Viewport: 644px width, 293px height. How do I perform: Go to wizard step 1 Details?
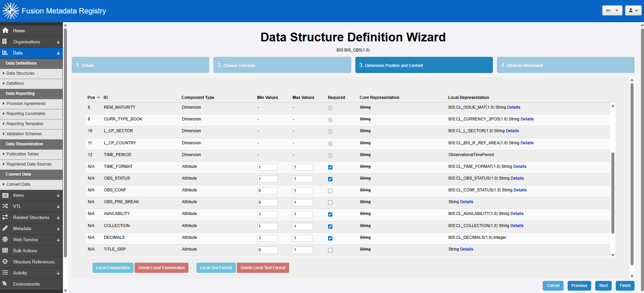140,65
